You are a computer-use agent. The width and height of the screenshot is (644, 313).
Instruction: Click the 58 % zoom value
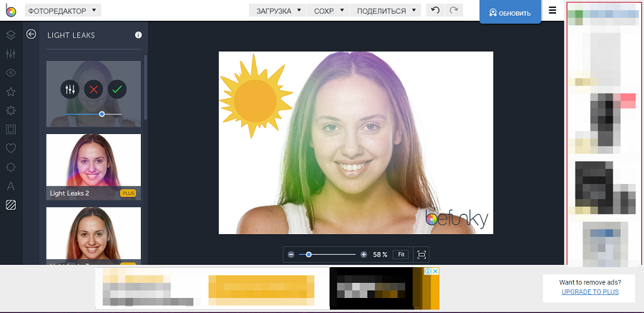click(x=380, y=254)
